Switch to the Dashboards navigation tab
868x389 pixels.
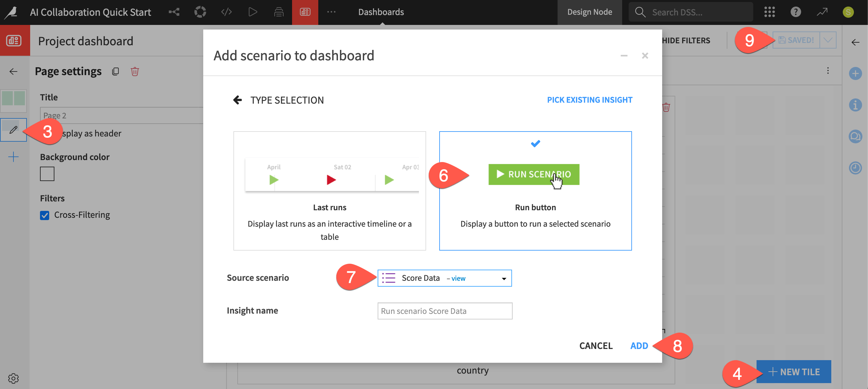pos(381,12)
